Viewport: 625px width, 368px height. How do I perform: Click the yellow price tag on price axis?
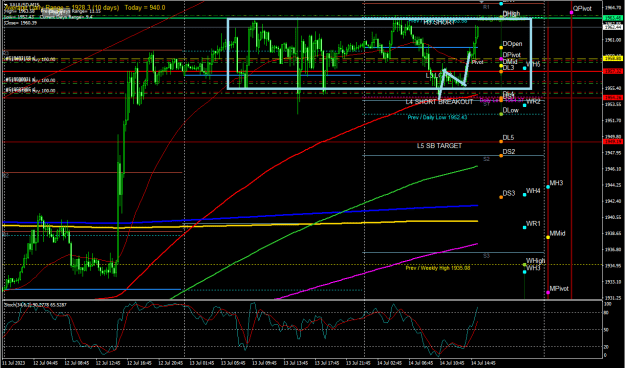pyautogui.click(x=613, y=59)
